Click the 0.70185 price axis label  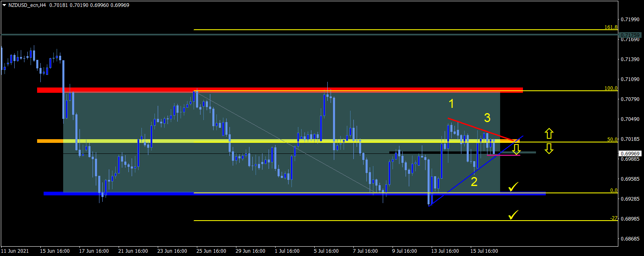pos(630,139)
